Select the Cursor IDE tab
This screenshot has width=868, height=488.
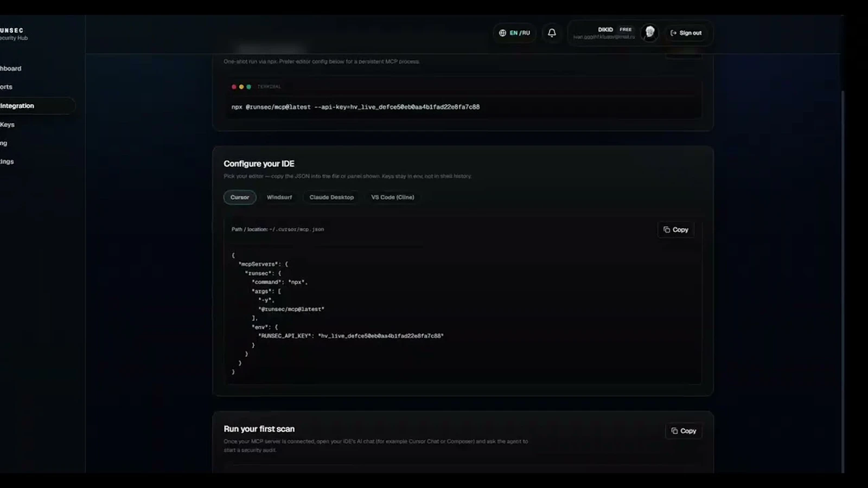click(240, 197)
